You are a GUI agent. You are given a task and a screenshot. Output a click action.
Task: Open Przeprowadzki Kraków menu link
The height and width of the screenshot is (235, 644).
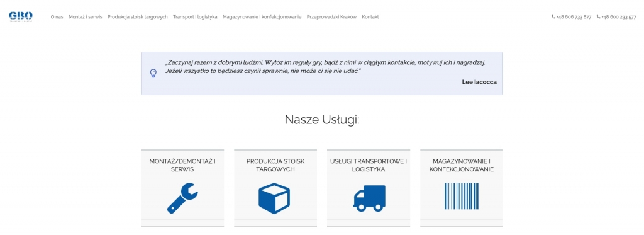[332, 17]
